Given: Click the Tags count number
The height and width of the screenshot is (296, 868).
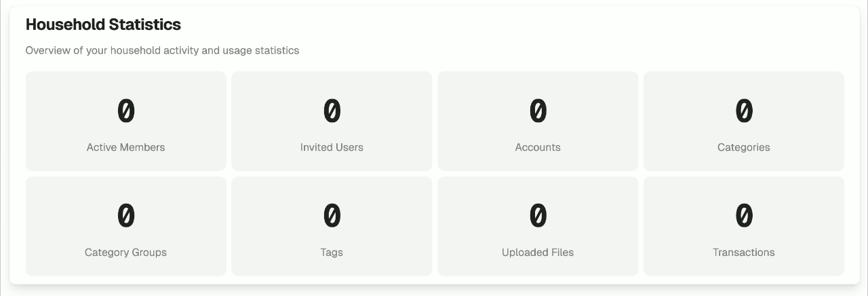Looking at the screenshot, I should click(x=332, y=216).
